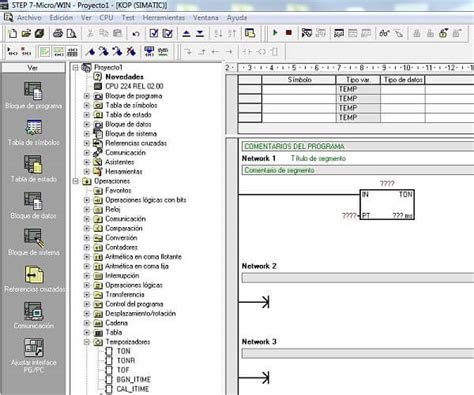The height and width of the screenshot is (395, 474).
Task: Click the print toolbar icon
Action: click(58, 33)
